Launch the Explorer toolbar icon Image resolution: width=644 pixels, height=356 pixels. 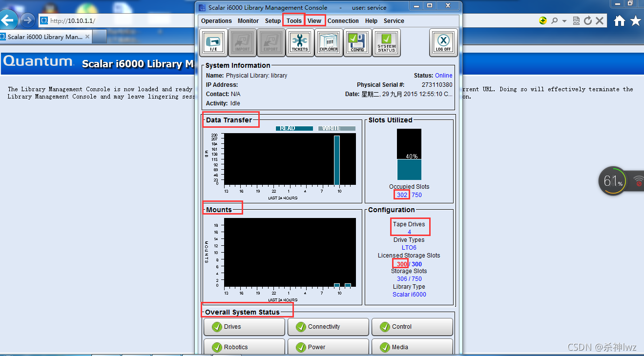point(329,42)
